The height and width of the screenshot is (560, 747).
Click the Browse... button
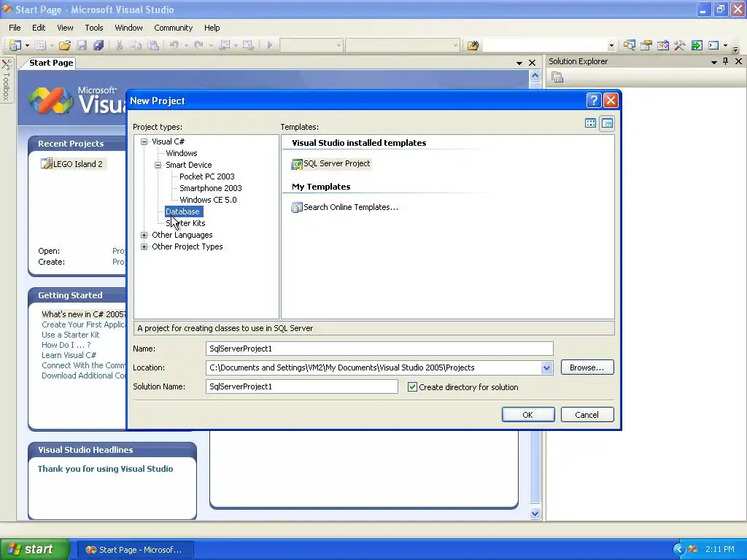[x=587, y=367]
